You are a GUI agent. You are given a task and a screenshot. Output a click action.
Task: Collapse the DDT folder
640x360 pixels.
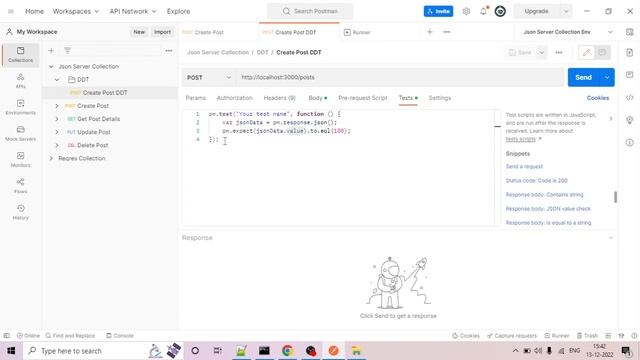tap(57, 80)
